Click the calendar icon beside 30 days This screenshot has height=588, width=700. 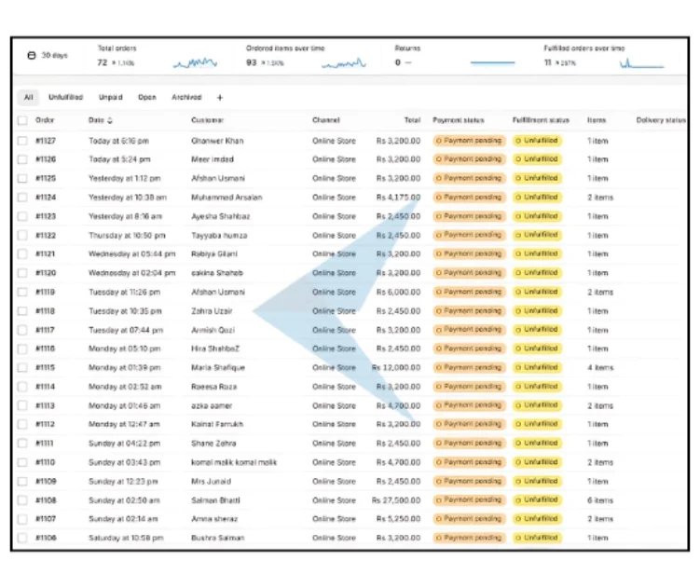click(x=33, y=56)
